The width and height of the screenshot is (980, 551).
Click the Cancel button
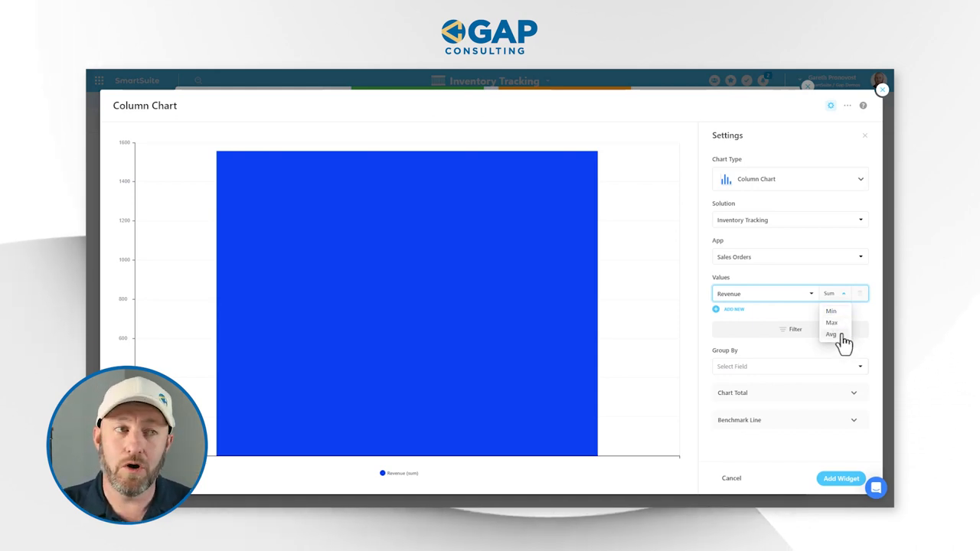(x=731, y=478)
